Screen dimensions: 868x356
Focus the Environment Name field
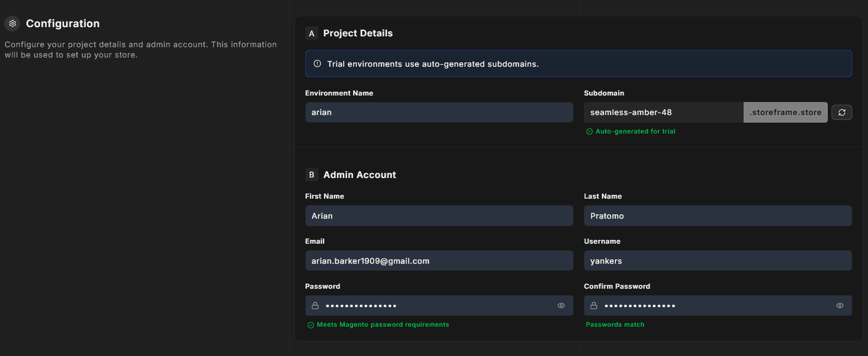click(439, 112)
